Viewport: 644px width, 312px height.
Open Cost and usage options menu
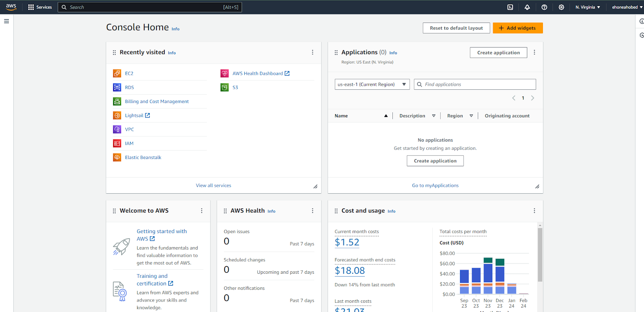point(535,211)
